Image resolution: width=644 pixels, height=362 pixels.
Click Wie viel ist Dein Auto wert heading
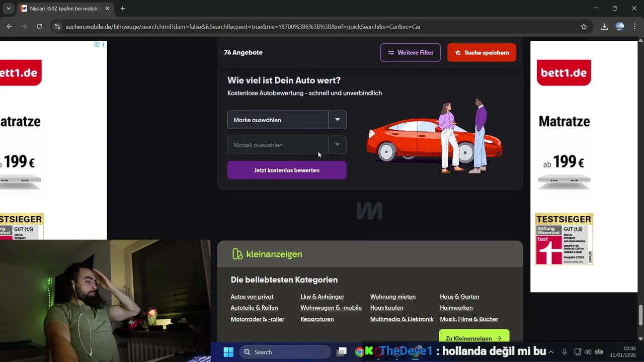[284, 80]
